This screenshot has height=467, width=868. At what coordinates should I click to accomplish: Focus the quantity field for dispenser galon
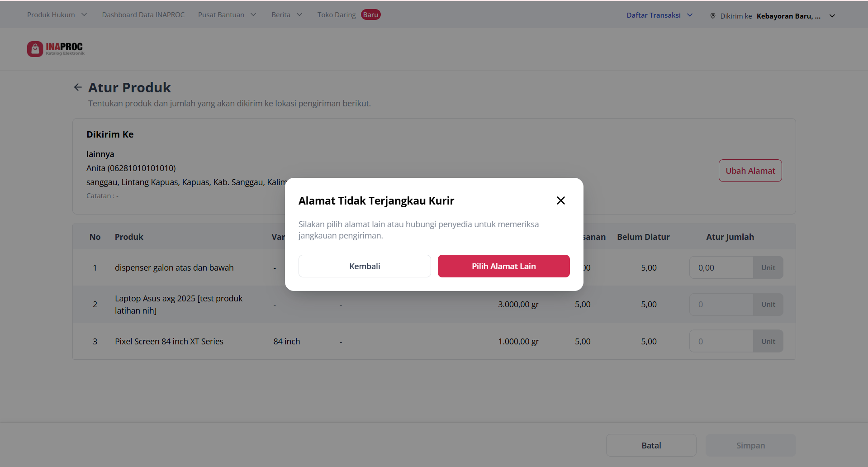721,267
